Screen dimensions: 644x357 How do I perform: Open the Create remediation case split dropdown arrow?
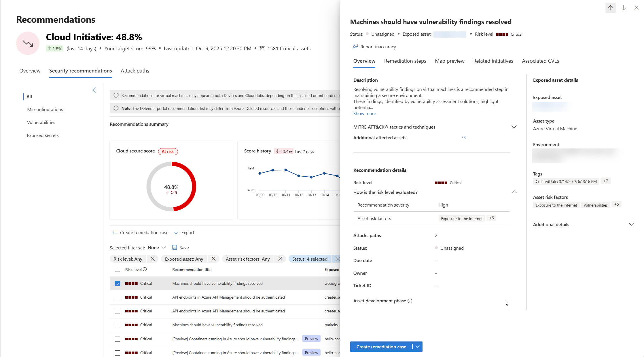point(418,347)
